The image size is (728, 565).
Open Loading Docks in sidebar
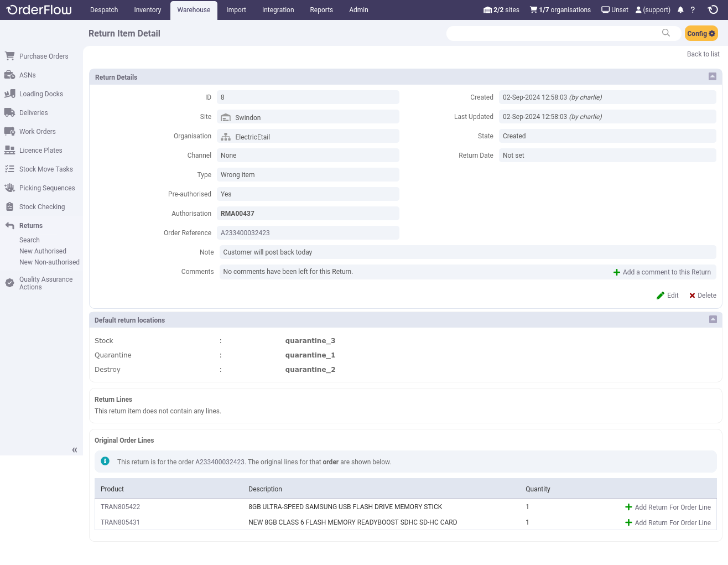pos(41,94)
